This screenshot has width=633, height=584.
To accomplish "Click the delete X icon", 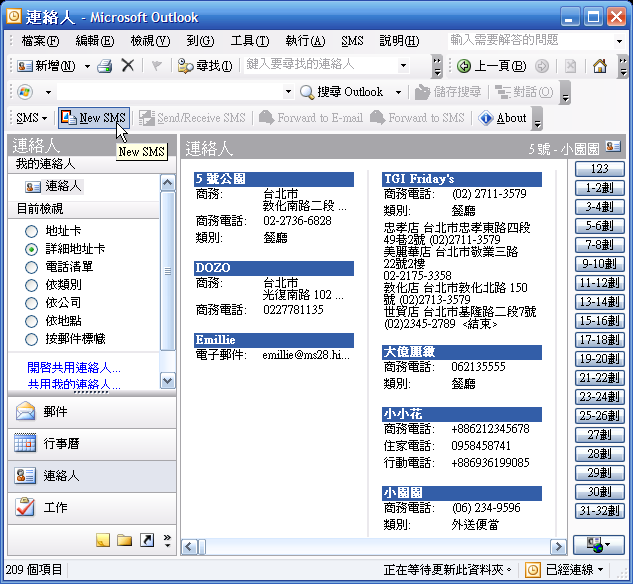I will coord(128,65).
